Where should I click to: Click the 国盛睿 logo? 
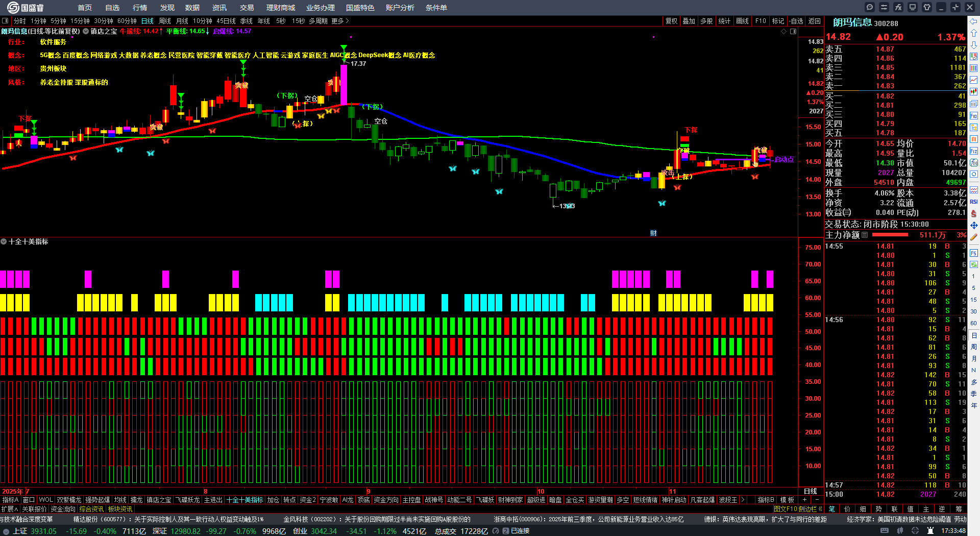26,8
